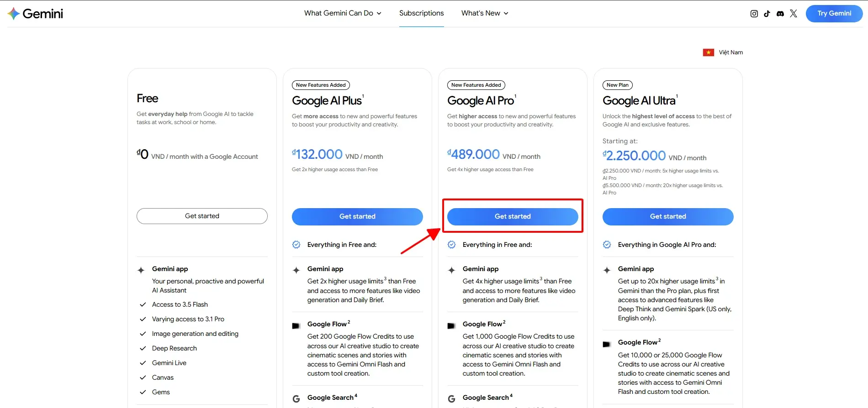Screen dimensions: 868x408
Task: Open the Instagram social link
Action: [754, 14]
